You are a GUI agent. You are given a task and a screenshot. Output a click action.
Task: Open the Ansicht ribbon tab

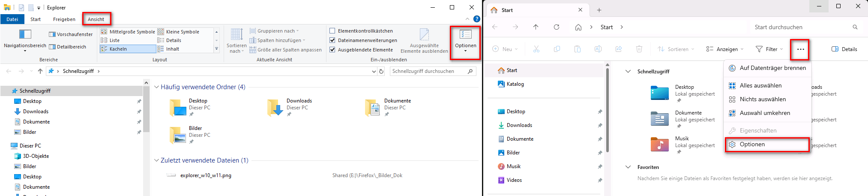pos(96,19)
